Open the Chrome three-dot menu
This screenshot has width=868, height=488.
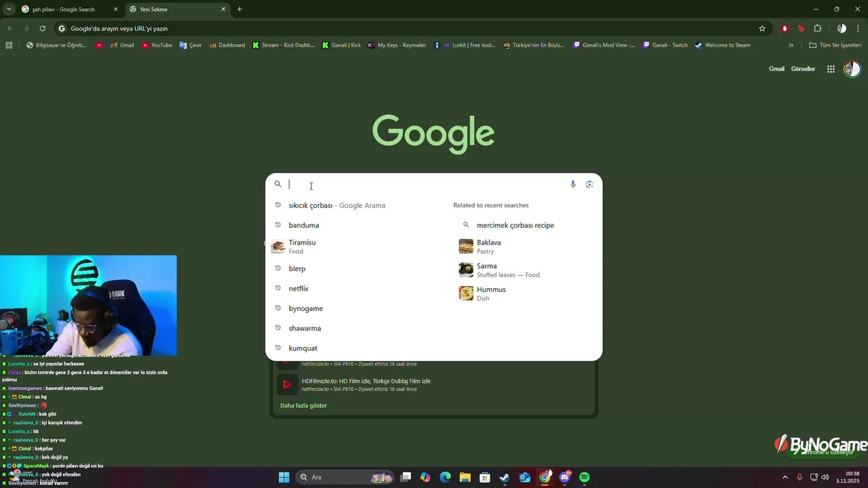tap(857, 28)
